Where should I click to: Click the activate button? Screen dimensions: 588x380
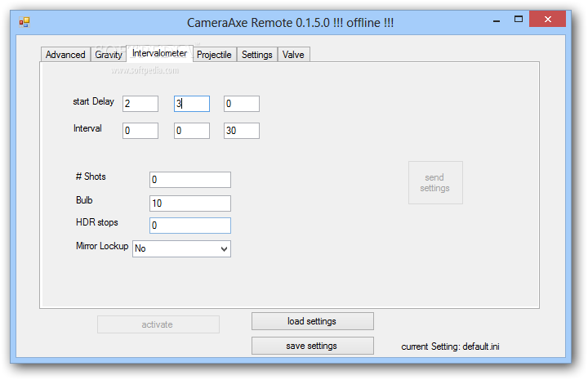158,324
